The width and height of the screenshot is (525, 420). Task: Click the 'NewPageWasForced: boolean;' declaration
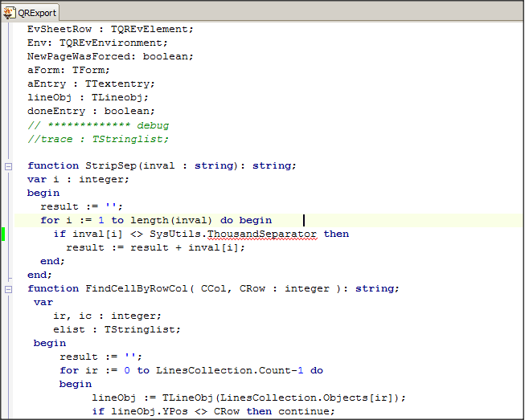coord(110,56)
